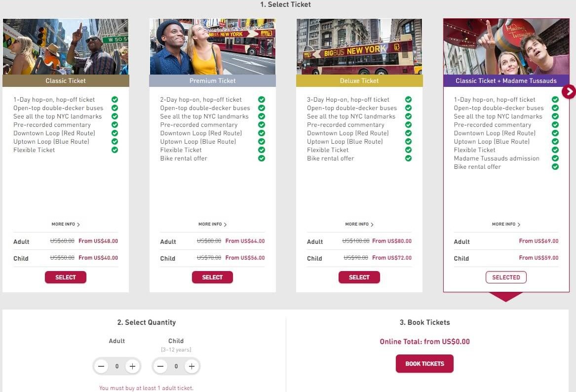Click the checkmark beside Bike rental offer on Premium Ticket
576x392 pixels.
[x=261, y=158]
